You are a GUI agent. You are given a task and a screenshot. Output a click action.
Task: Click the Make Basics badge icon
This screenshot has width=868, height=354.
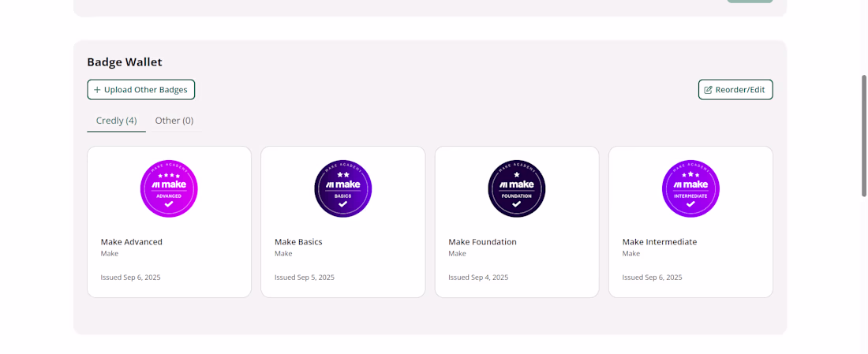click(342, 189)
